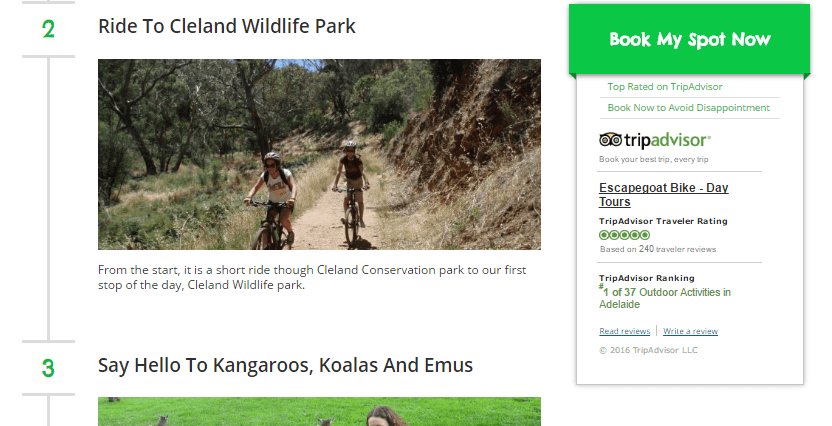832x426 pixels.
Task: Click the TripAdvisor Traveler Rating label
Action: click(663, 221)
